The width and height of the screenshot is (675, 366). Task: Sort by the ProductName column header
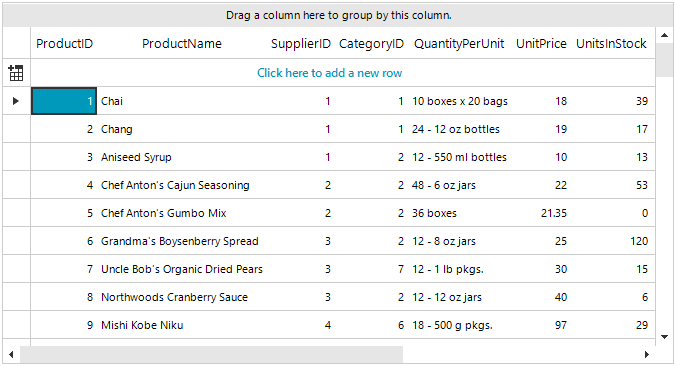point(182,43)
